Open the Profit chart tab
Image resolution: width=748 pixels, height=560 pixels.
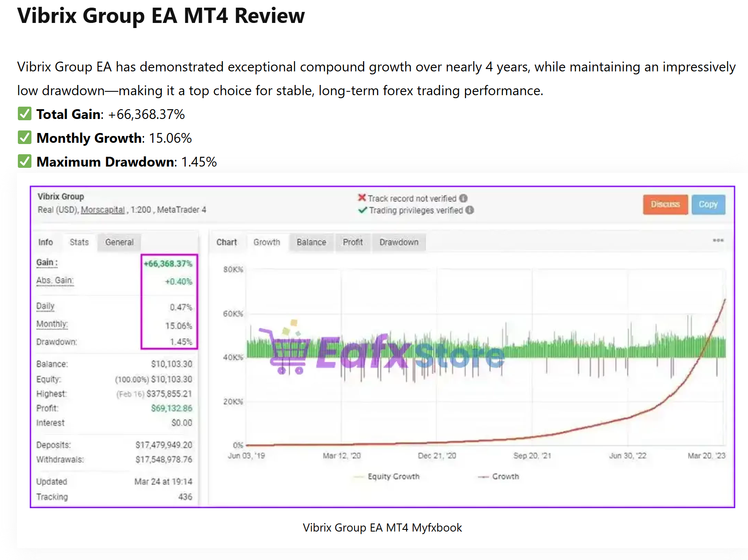[x=353, y=242]
